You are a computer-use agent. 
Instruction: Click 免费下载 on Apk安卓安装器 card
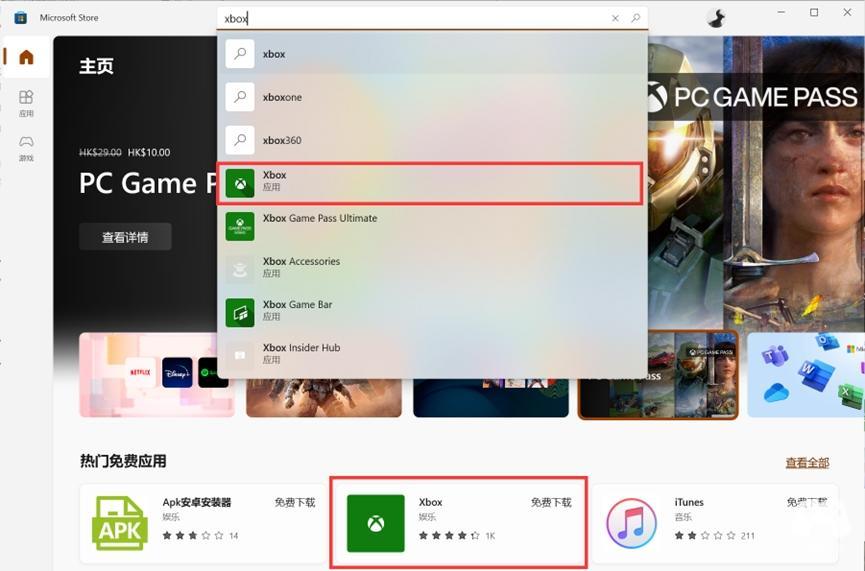295,502
